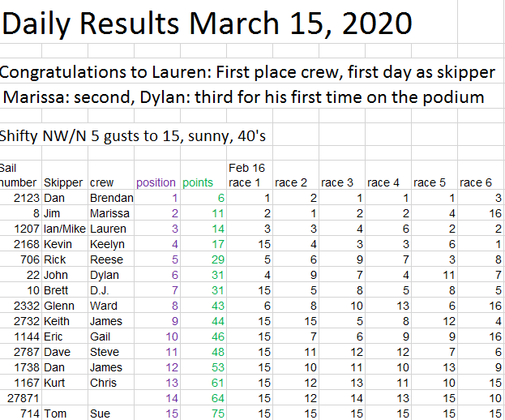Click the Daily Results March 15, 2020 title
This screenshot has height=420, width=505.
pyautogui.click(x=208, y=24)
